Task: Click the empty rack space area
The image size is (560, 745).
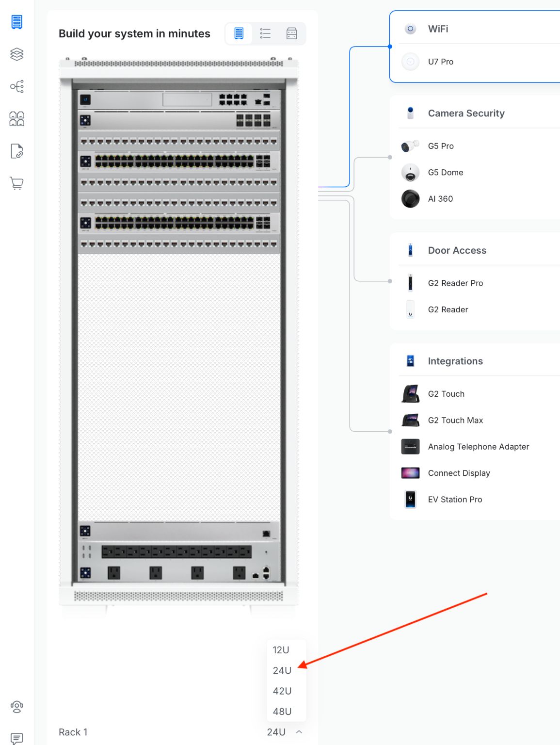Action: (179, 387)
